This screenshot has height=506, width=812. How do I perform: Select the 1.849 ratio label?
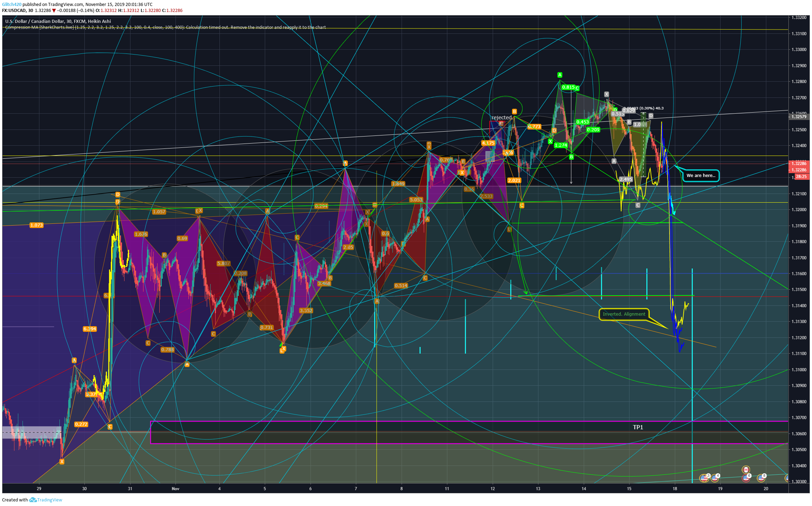[398, 184]
